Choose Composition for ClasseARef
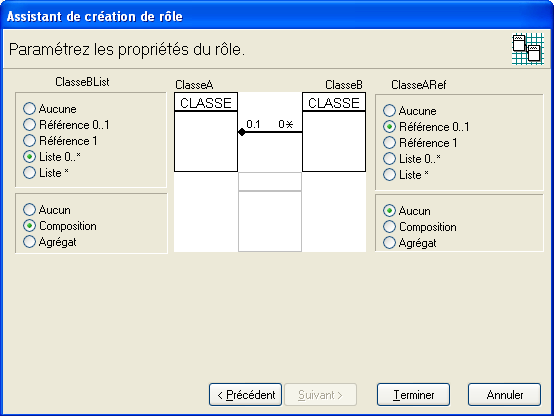The width and height of the screenshot is (554, 416). pos(420,227)
